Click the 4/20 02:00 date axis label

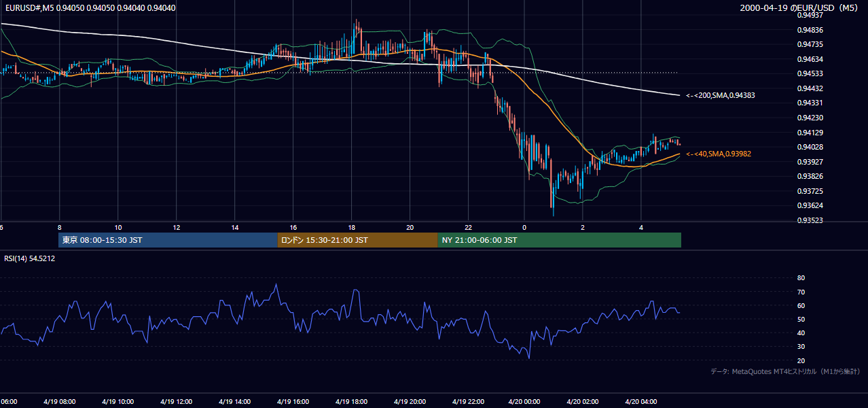click(x=582, y=402)
